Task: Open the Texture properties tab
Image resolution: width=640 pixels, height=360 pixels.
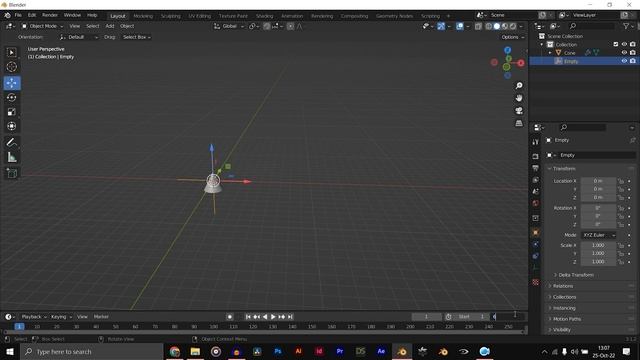Action: point(536,282)
